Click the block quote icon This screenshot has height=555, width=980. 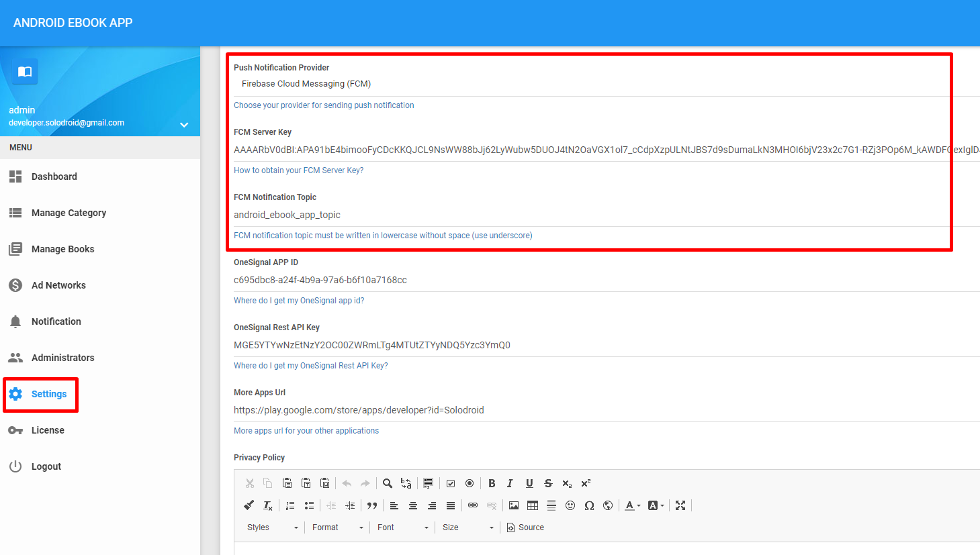tap(372, 505)
